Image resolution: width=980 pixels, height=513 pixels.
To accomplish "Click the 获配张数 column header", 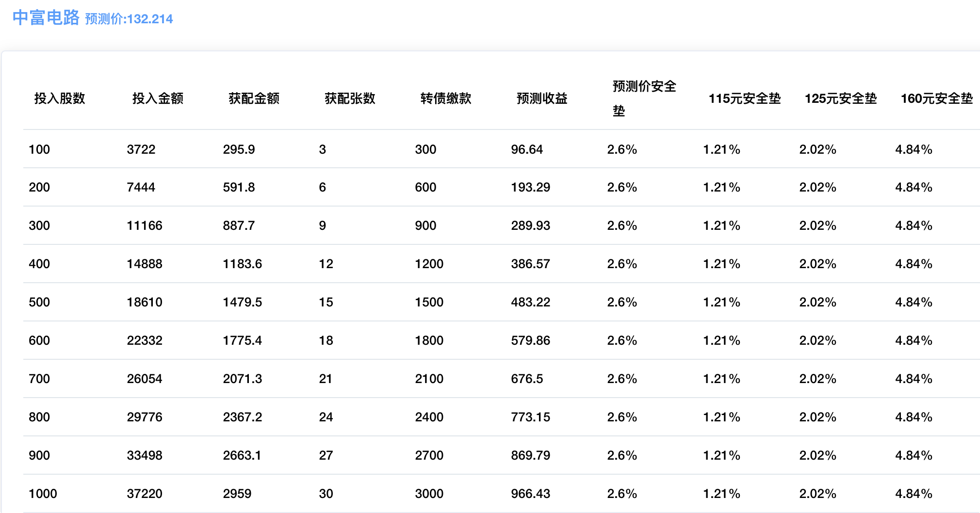I will pyautogui.click(x=350, y=98).
